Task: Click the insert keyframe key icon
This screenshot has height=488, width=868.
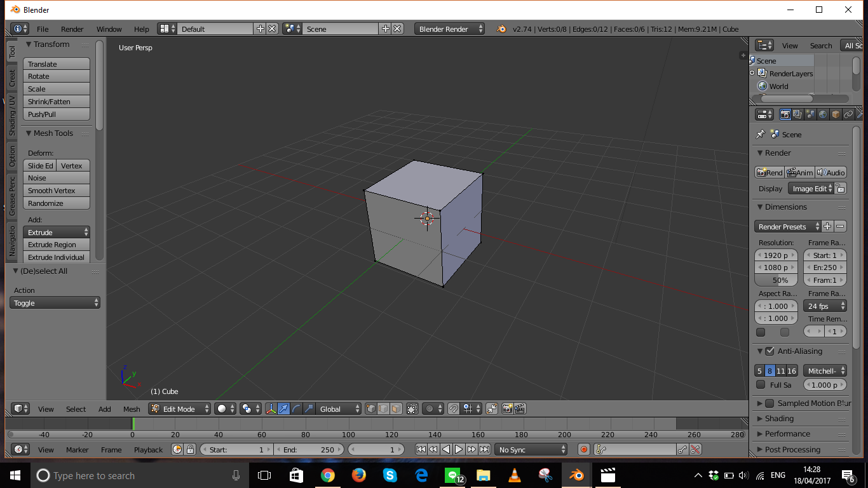Action: point(682,449)
